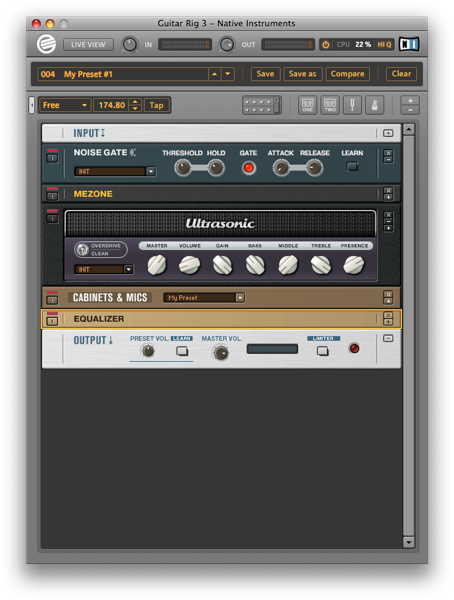454x600 pixels.
Task: Remove the MEZONE module with its X
Action: coord(388,190)
